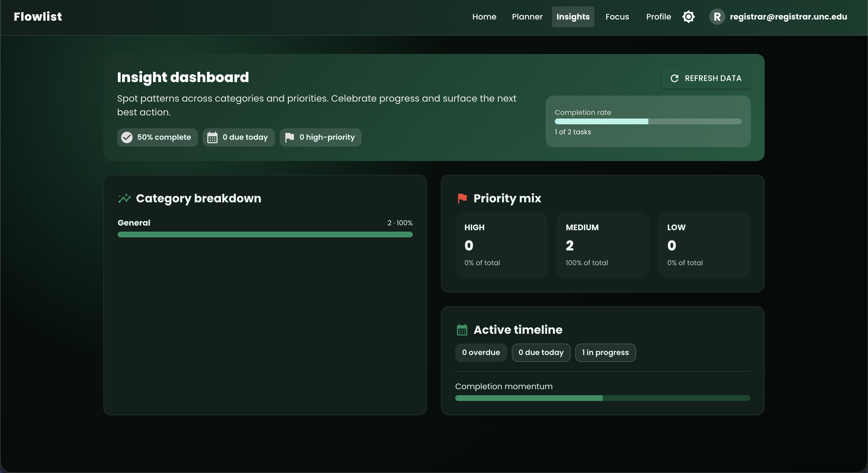Click the red flag icon beside Priority mix
The image size is (868, 473).
(x=462, y=198)
